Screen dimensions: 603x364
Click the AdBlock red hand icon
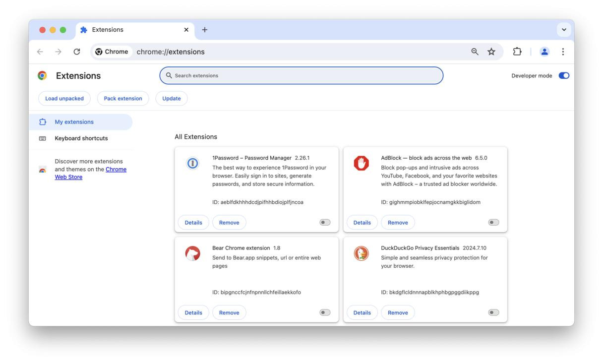pyautogui.click(x=361, y=163)
